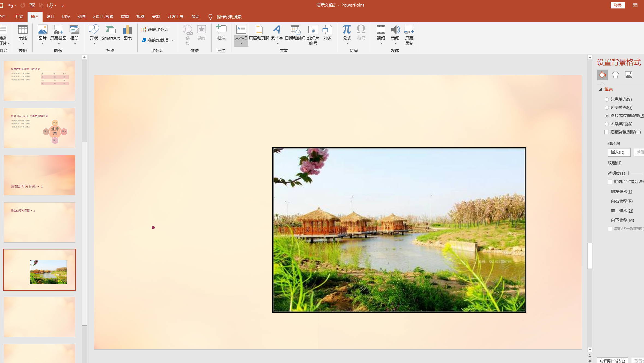Open the Help (帮助) tab
Image resolution: width=644 pixels, height=363 pixels.
pos(195,17)
